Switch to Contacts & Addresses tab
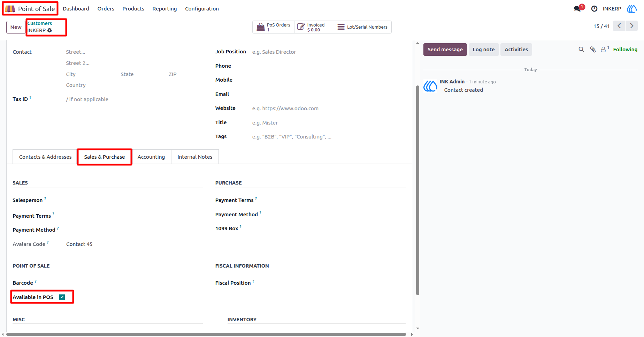 pyautogui.click(x=45, y=157)
